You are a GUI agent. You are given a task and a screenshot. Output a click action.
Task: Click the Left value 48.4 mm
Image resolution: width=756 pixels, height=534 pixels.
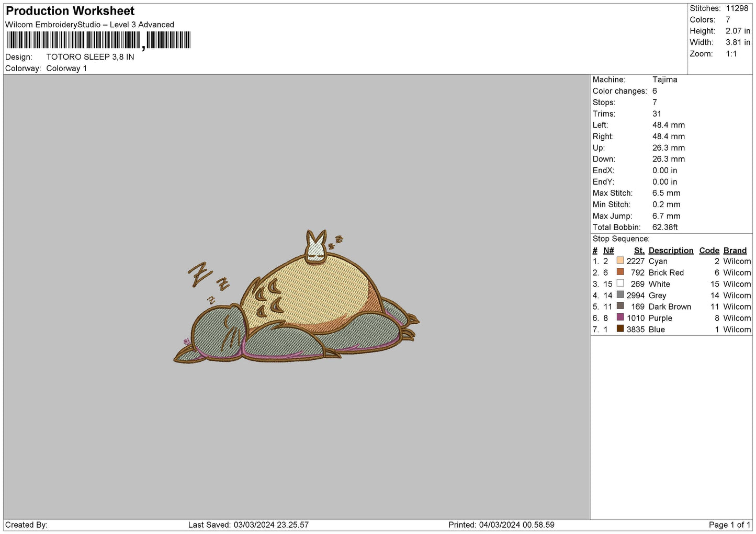click(x=668, y=125)
